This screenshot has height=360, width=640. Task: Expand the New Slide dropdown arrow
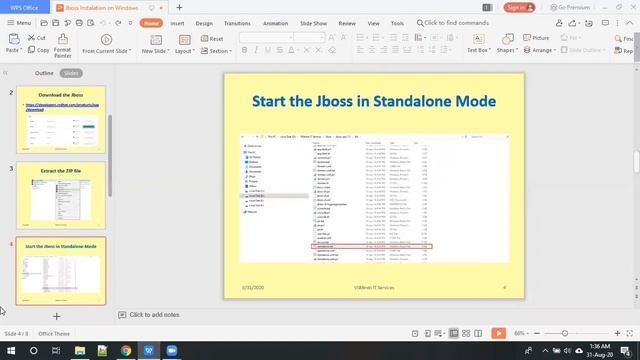pyautogui.click(x=168, y=51)
